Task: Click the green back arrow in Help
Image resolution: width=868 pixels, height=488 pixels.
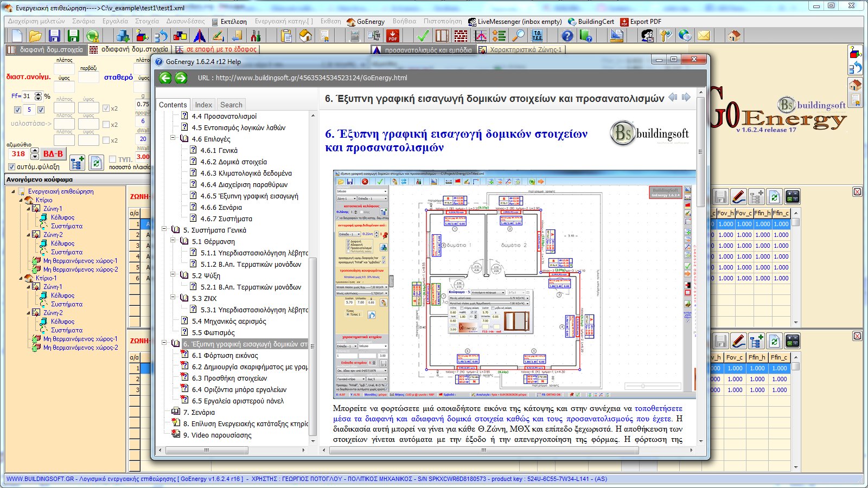Action: coord(165,78)
